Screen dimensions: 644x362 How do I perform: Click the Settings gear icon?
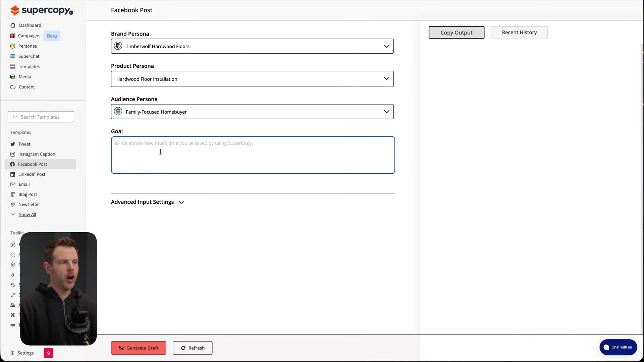tap(12, 353)
